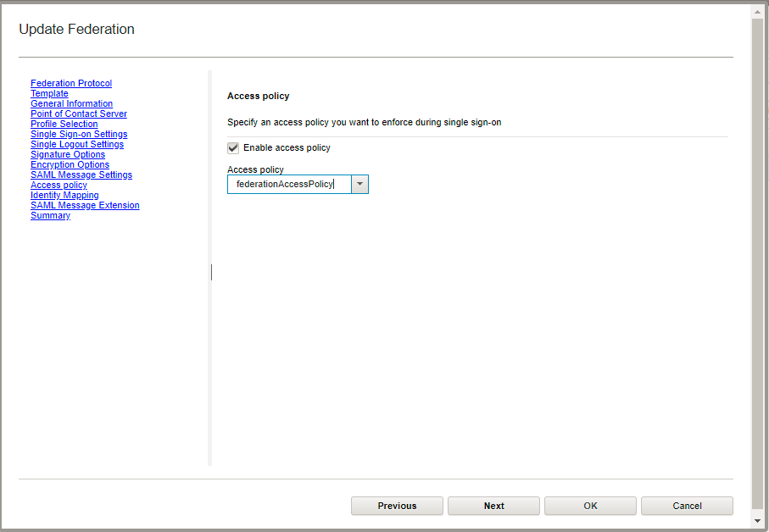
Task: Open Single Sign-on Settings
Action: pos(79,134)
